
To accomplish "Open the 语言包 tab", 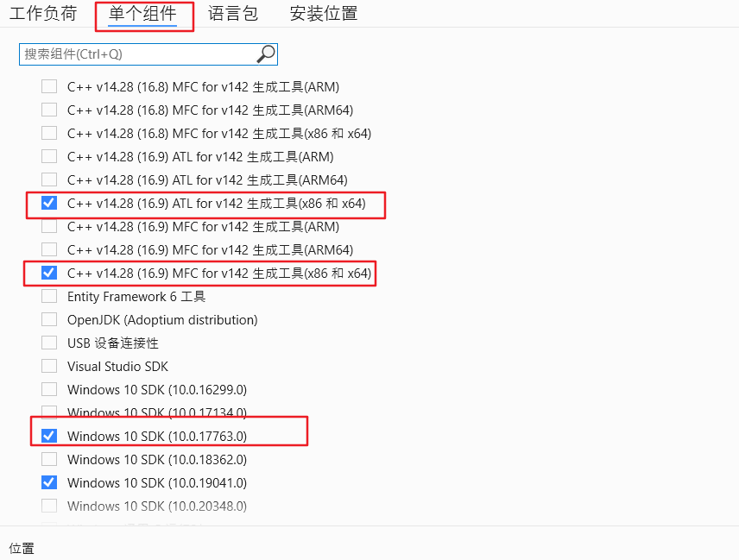I will (x=233, y=14).
